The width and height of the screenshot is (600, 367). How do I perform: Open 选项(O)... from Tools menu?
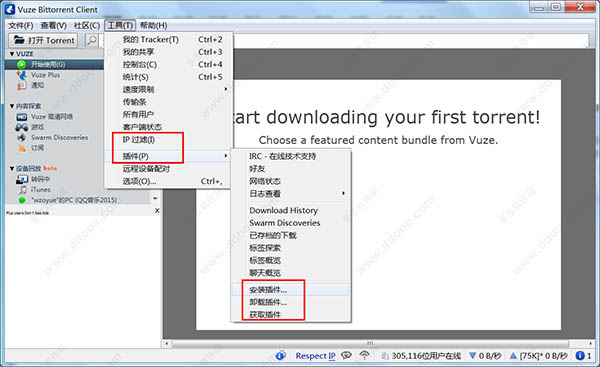168,181
